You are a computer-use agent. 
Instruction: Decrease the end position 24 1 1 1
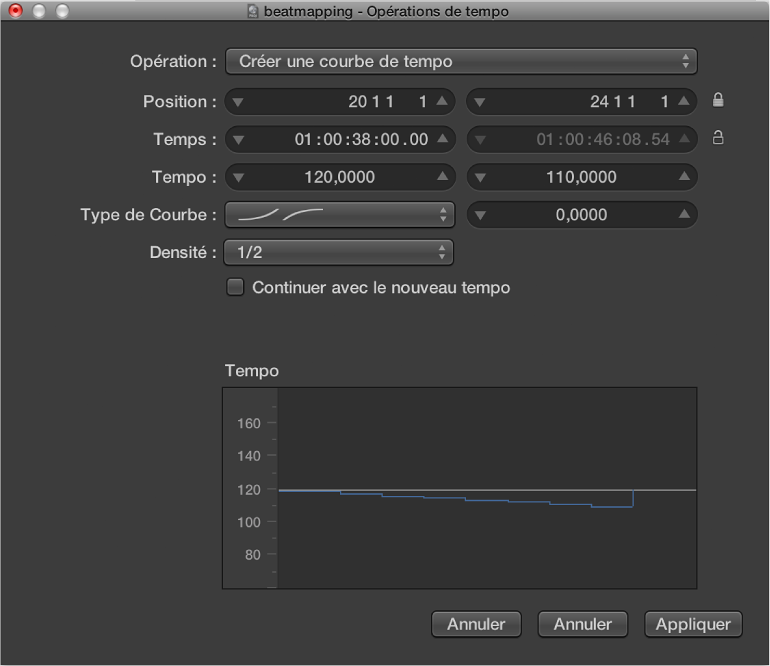[x=480, y=102]
